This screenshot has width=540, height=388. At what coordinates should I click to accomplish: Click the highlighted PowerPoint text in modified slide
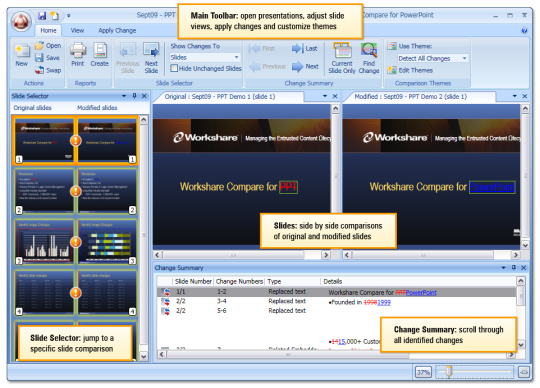tap(492, 187)
